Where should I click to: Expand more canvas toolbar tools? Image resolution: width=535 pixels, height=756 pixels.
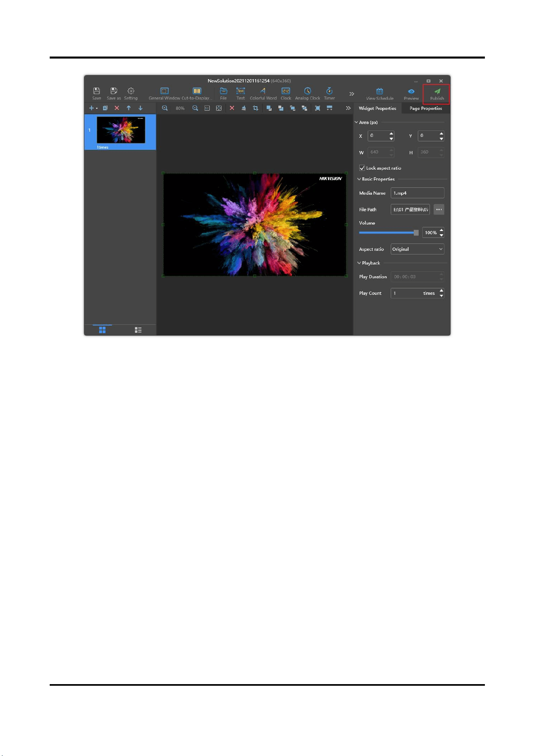(348, 108)
